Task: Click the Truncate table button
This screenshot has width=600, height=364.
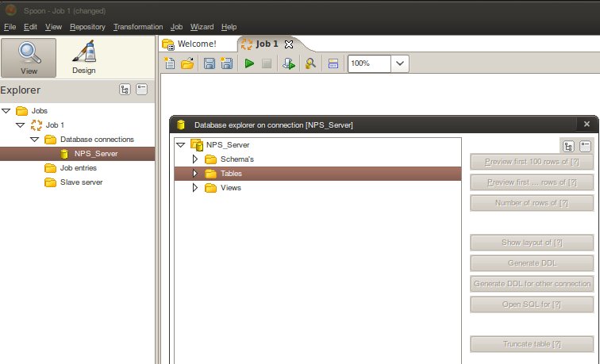Action: pos(532,344)
